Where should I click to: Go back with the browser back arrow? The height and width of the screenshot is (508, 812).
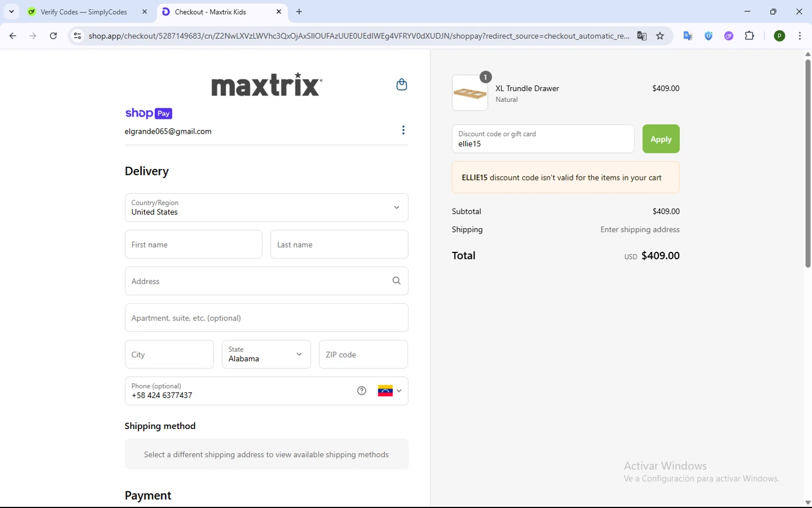coord(13,36)
